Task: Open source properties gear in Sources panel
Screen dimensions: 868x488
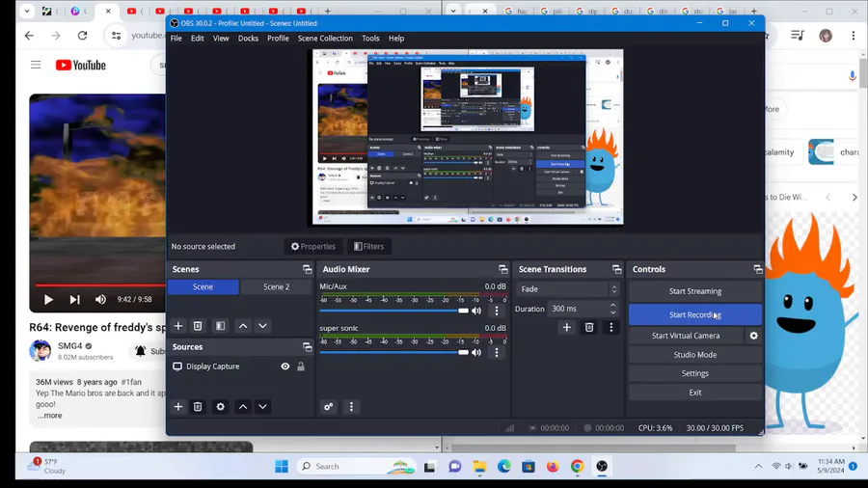Action: [x=220, y=407]
